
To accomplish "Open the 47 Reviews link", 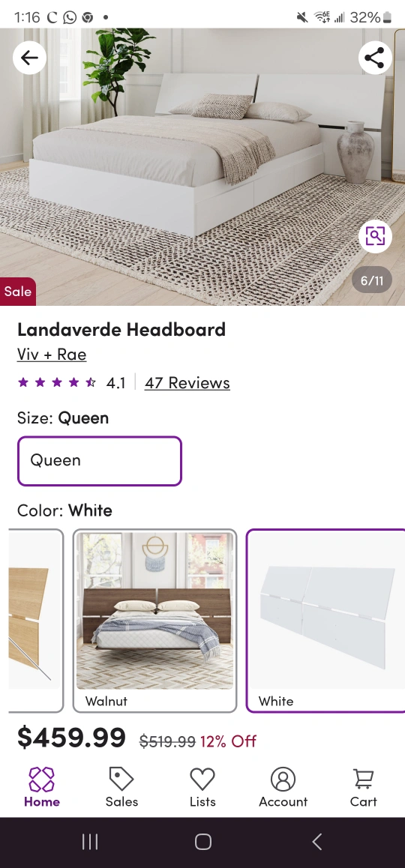I will pos(187,382).
